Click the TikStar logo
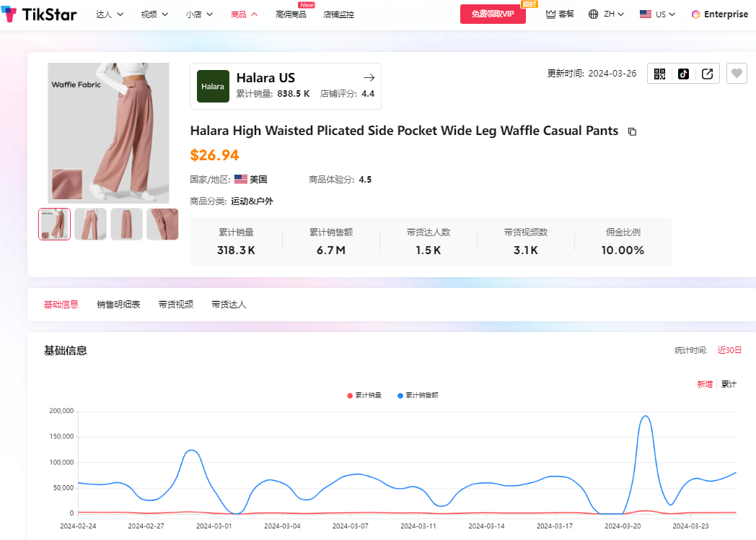The height and width of the screenshot is (540, 756). (39, 14)
